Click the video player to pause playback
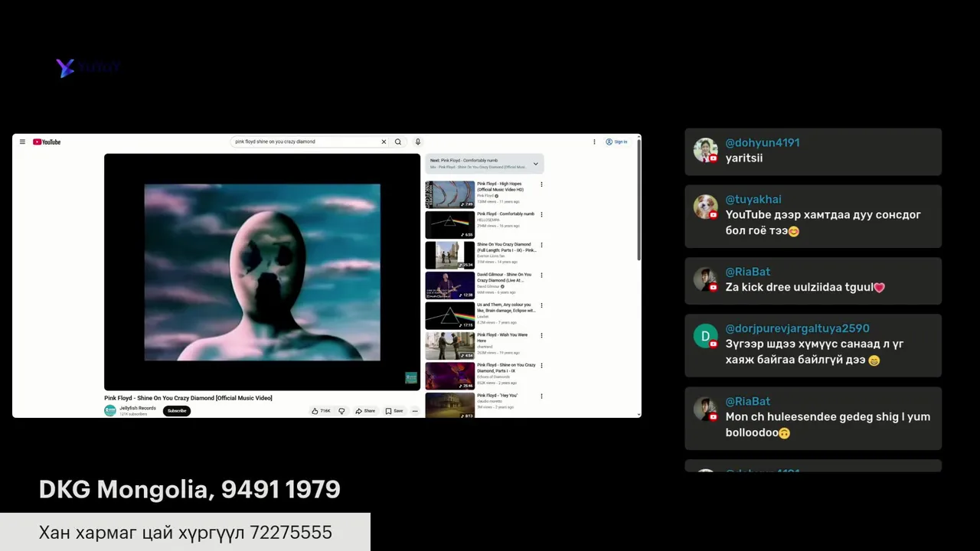 click(262, 272)
